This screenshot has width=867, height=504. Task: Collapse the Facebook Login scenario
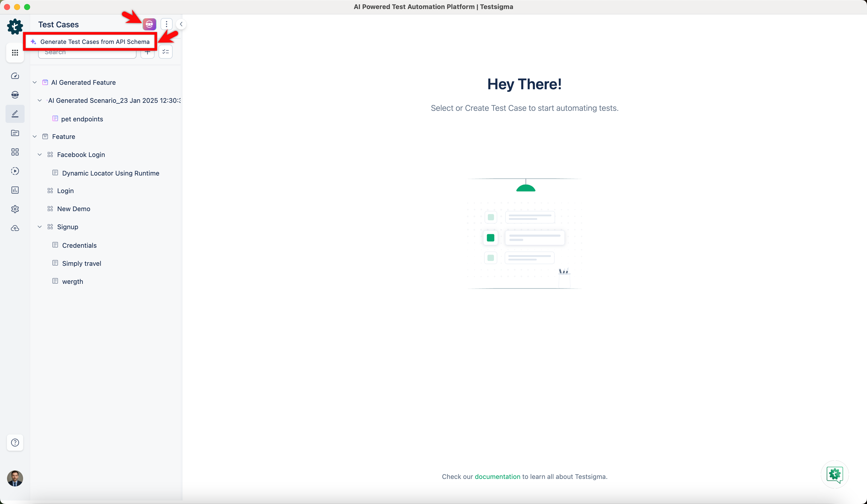[x=40, y=154]
